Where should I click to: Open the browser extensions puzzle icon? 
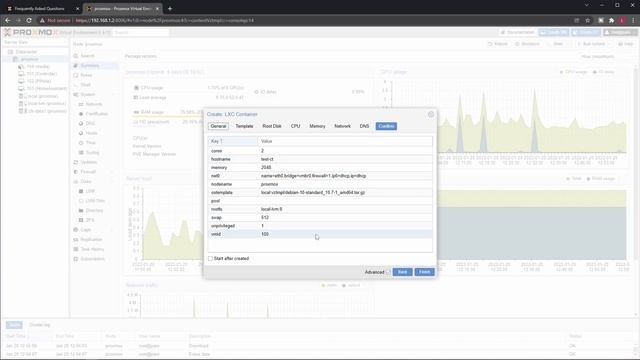611,20
